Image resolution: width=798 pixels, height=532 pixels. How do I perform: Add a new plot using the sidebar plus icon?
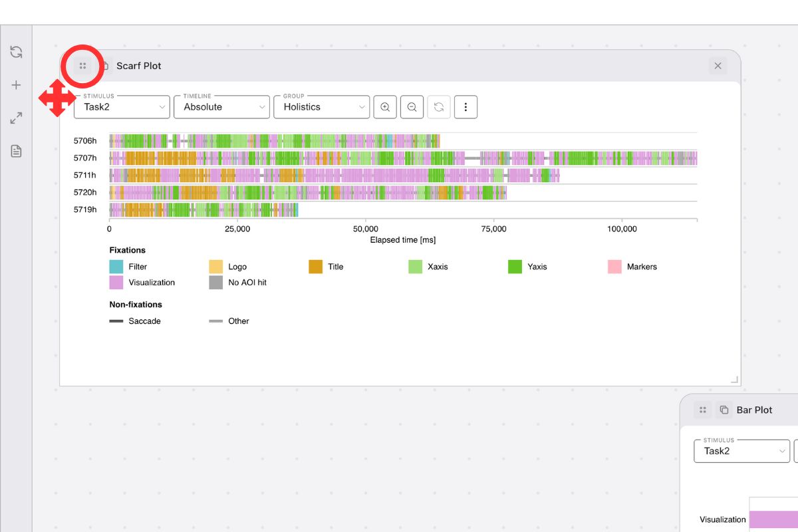coord(16,84)
